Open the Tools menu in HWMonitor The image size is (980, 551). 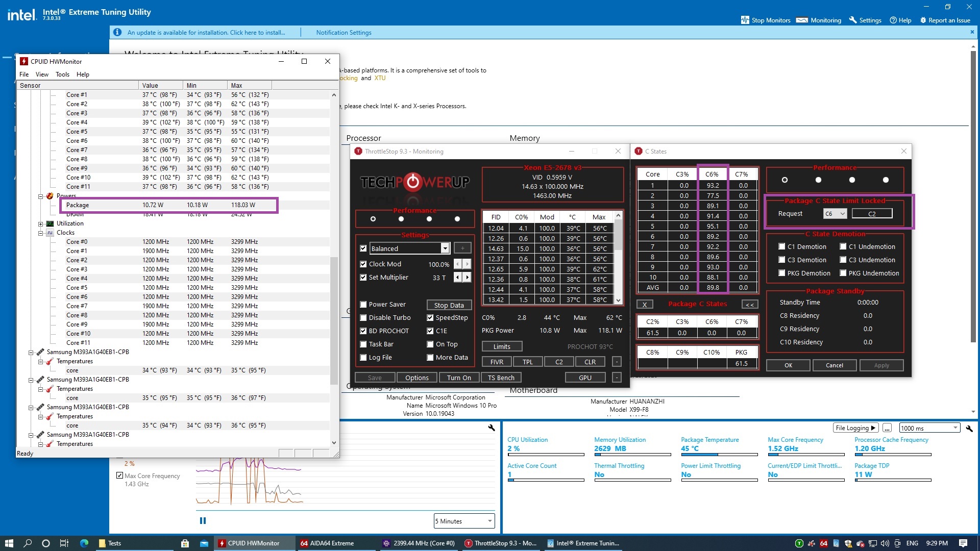click(x=62, y=74)
